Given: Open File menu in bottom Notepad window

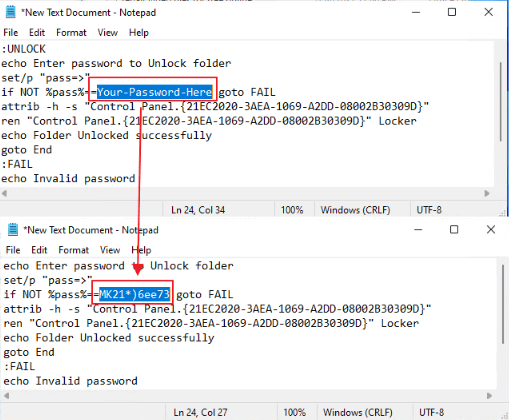Looking at the screenshot, I should 13,250.
